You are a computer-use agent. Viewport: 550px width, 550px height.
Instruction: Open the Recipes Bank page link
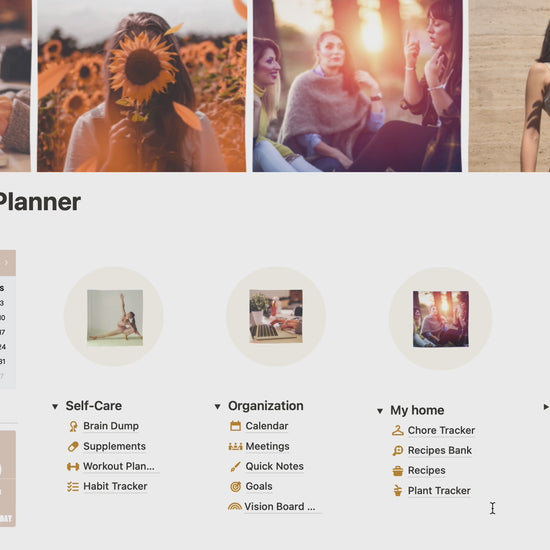click(x=440, y=450)
